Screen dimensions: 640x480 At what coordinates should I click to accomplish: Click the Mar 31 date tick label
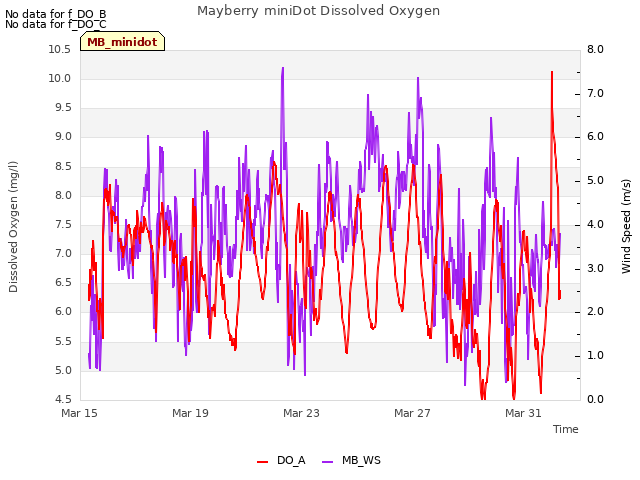pyautogui.click(x=523, y=413)
